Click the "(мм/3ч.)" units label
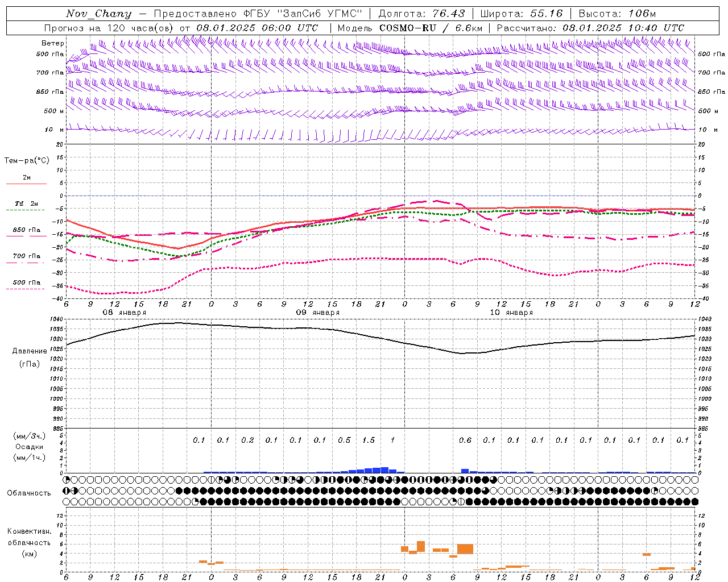Screen dimensions: 728x582 30,436
